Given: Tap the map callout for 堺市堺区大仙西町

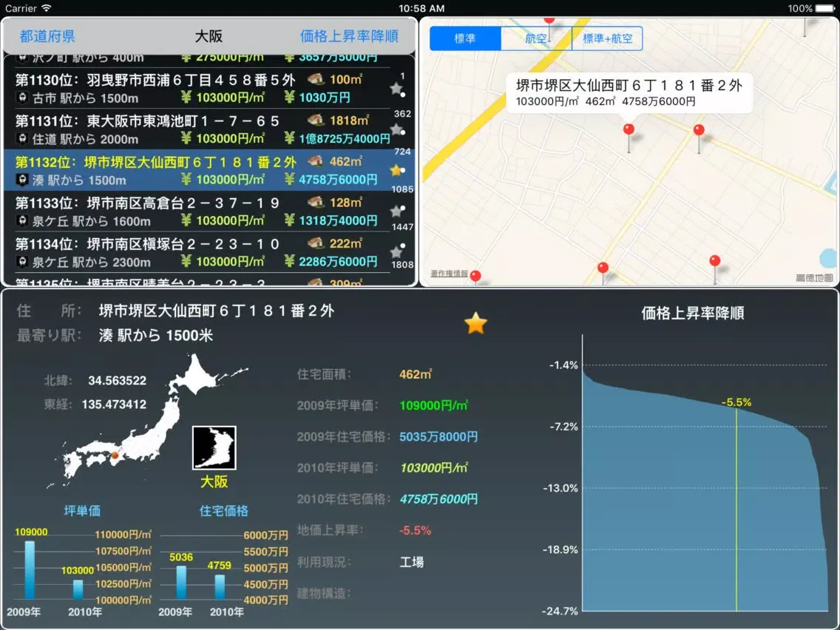Looking at the screenshot, I should (629, 93).
